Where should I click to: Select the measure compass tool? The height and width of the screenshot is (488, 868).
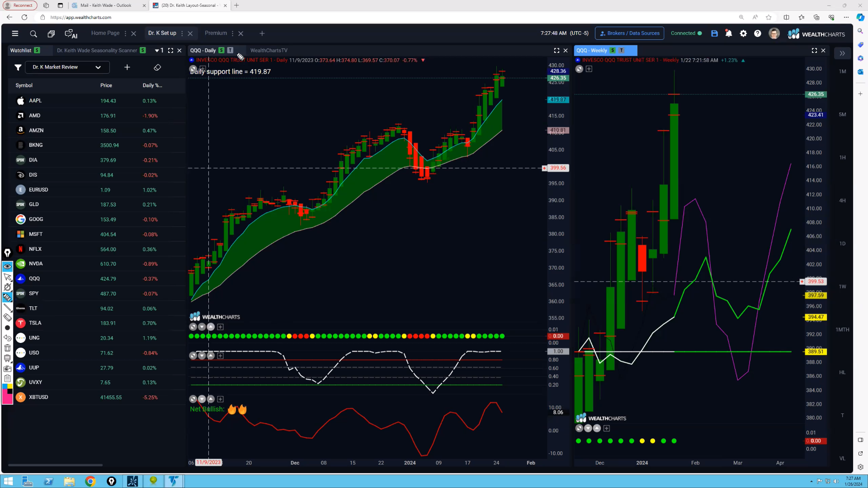click(x=7, y=287)
